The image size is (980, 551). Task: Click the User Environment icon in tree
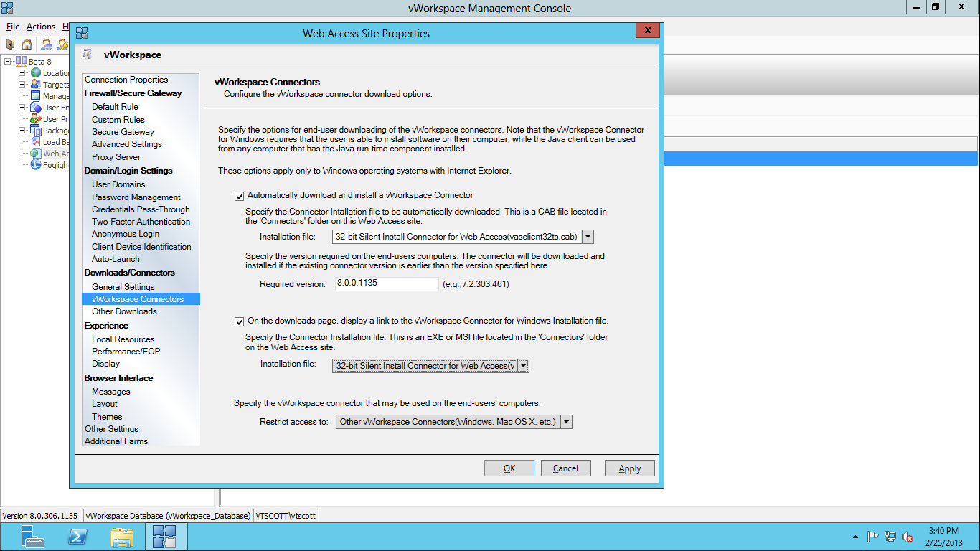36,107
